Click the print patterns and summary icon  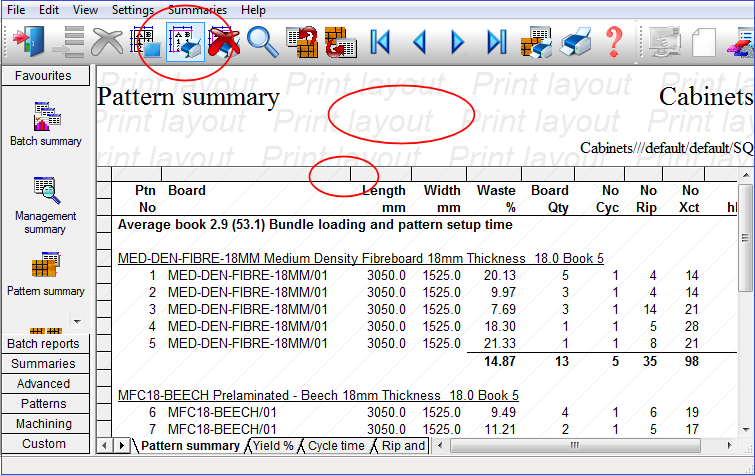(x=536, y=42)
